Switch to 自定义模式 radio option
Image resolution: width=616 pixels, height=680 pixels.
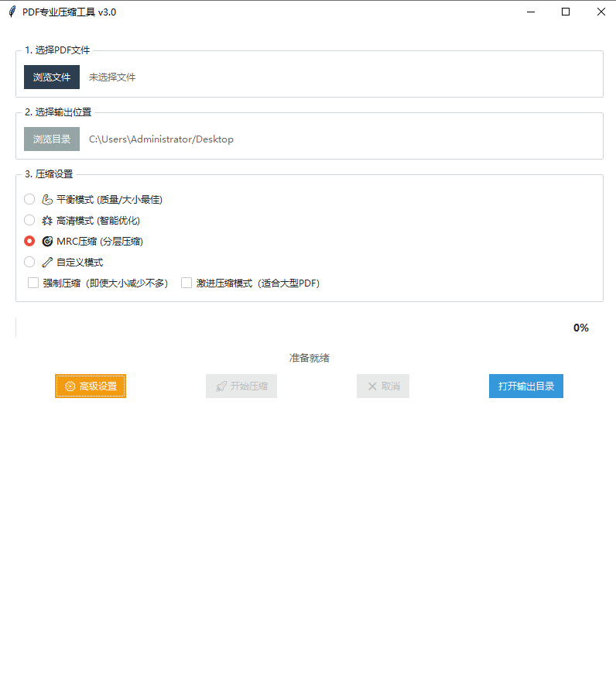[x=29, y=262]
